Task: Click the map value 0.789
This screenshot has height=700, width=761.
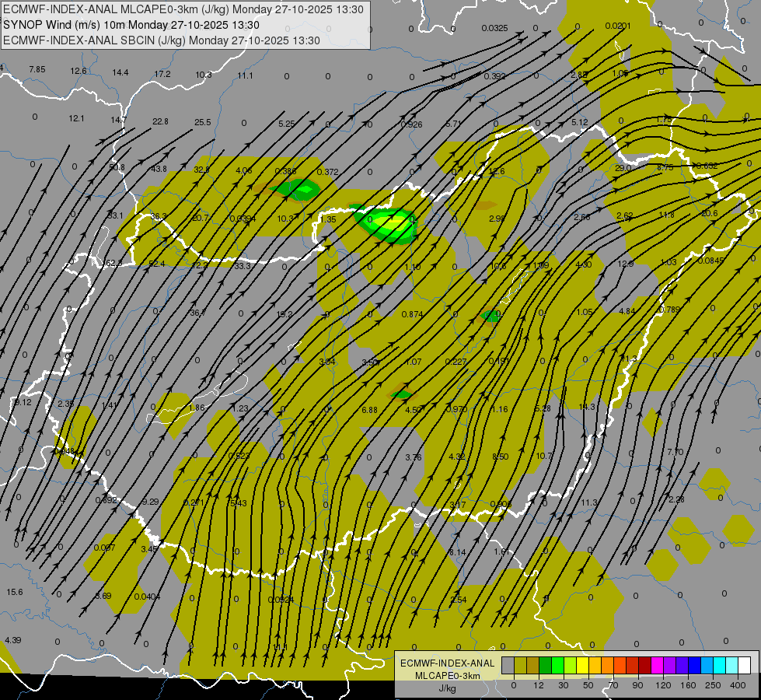Action: [669, 310]
